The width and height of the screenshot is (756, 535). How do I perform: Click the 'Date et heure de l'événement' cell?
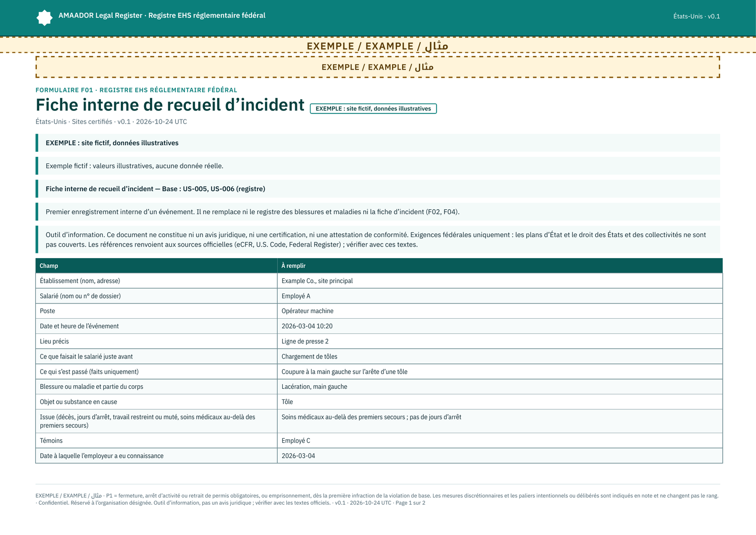pos(156,326)
